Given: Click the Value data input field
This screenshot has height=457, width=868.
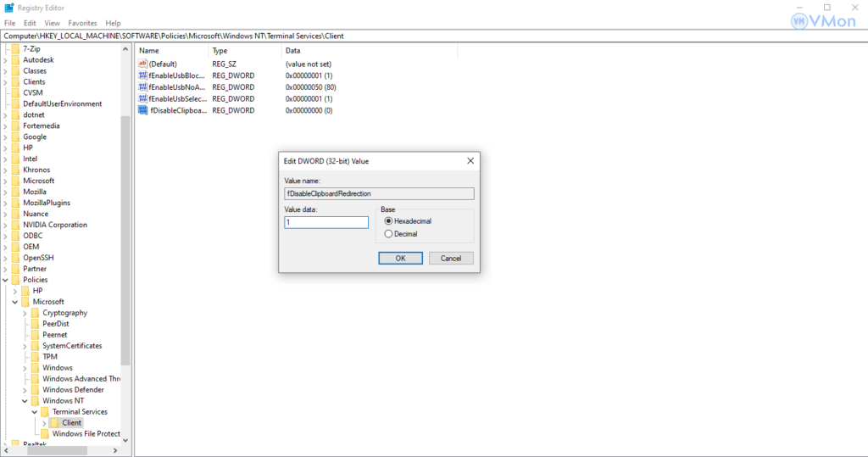Looking at the screenshot, I should click(326, 222).
